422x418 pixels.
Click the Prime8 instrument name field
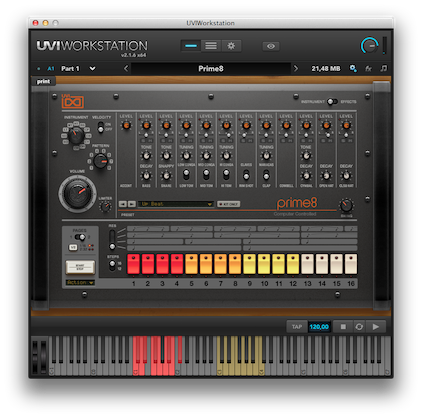point(211,69)
